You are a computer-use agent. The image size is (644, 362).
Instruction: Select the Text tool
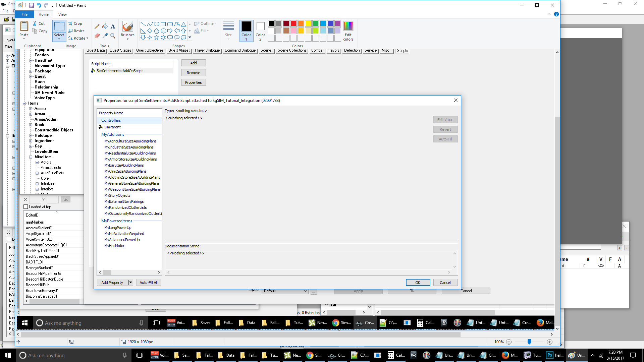(113, 26)
